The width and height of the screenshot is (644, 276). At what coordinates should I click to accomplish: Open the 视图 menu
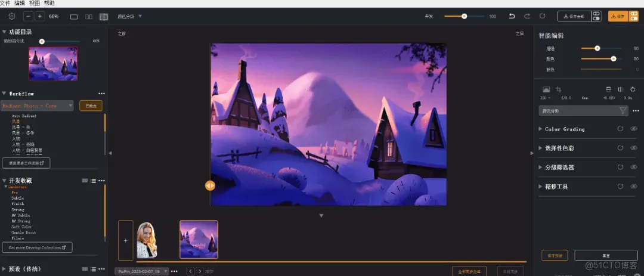click(35, 4)
